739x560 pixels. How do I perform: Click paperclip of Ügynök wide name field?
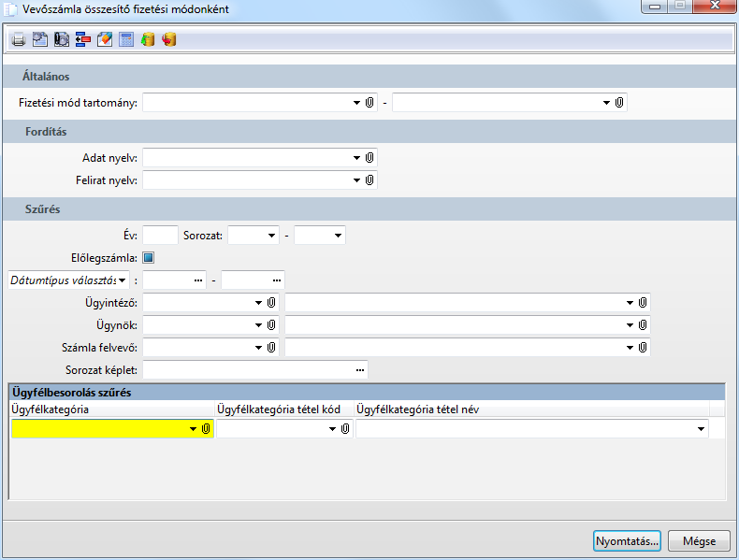[x=643, y=325]
